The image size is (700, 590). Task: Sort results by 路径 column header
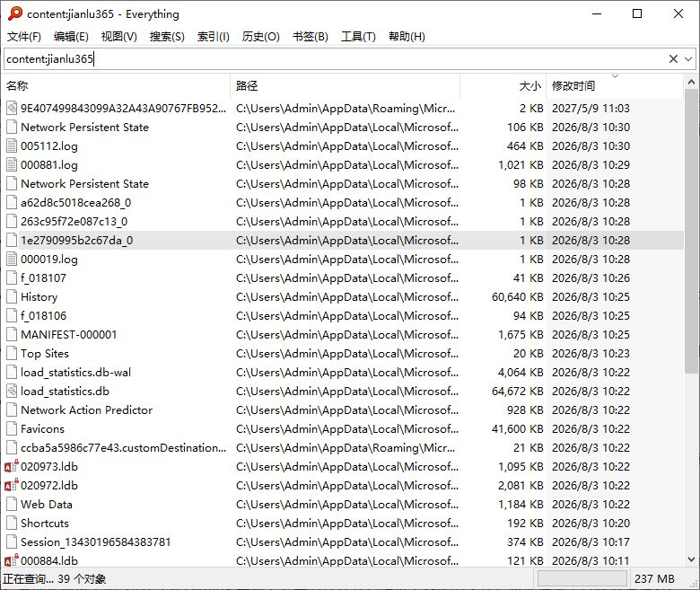(x=346, y=85)
